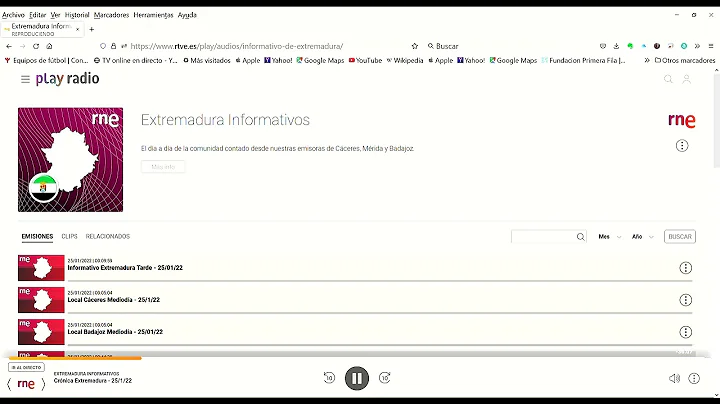Open options for Informativo Extremadura Tarde episode
The image size is (720, 404).
686,268
